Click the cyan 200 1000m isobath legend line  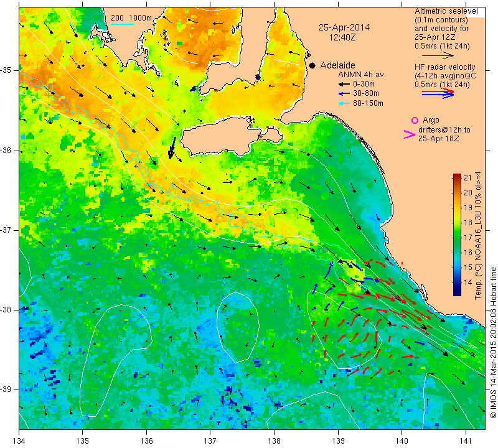pyautogui.click(x=122, y=24)
